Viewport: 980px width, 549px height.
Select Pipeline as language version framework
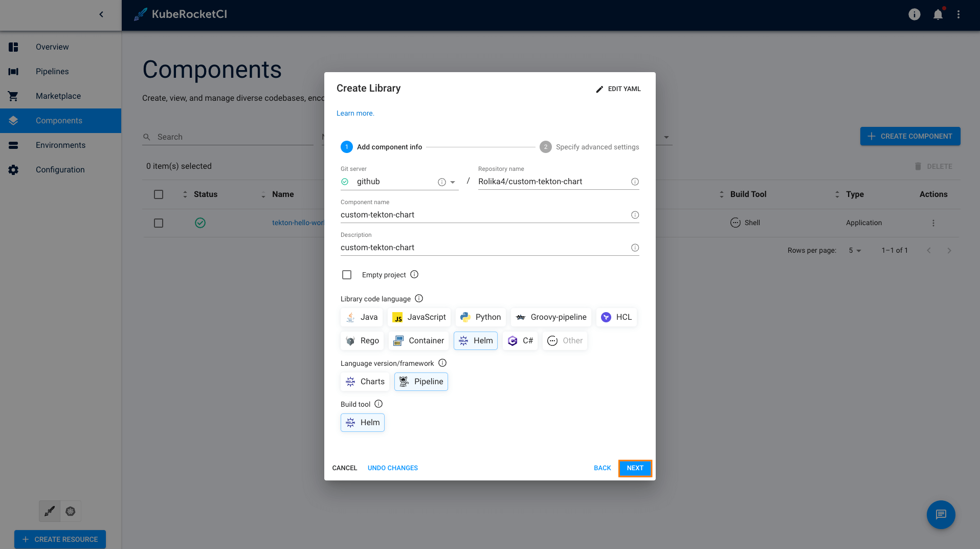point(420,381)
